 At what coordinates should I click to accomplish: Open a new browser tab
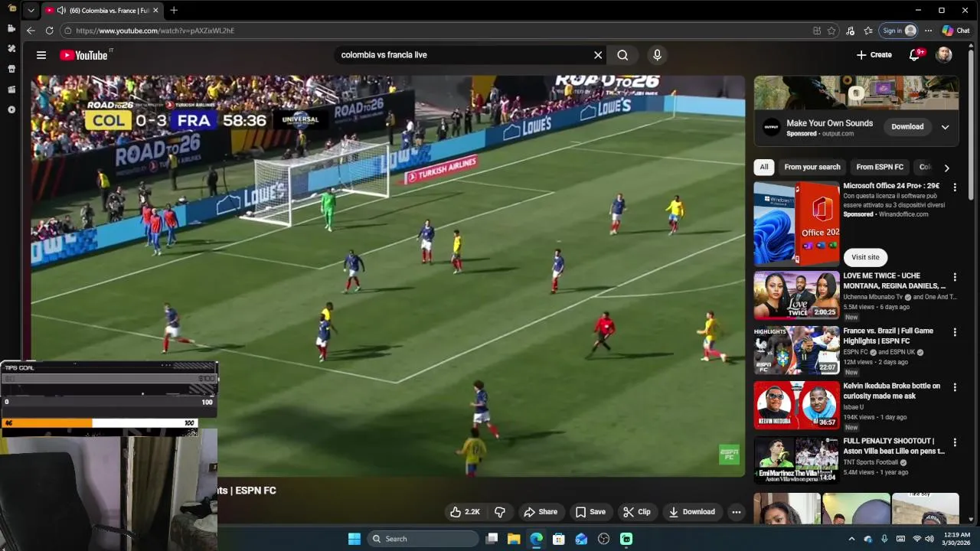coord(174,11)
